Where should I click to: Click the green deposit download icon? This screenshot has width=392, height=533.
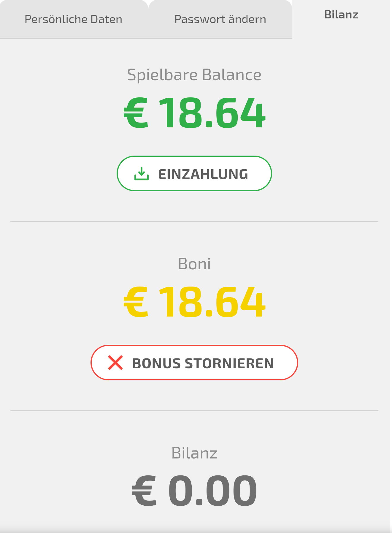142,174
